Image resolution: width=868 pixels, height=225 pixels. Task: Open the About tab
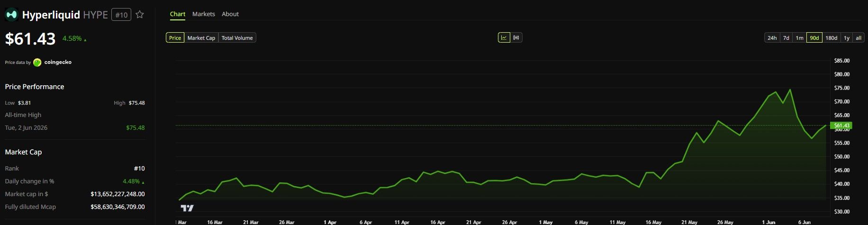click(x=230, y=14)
